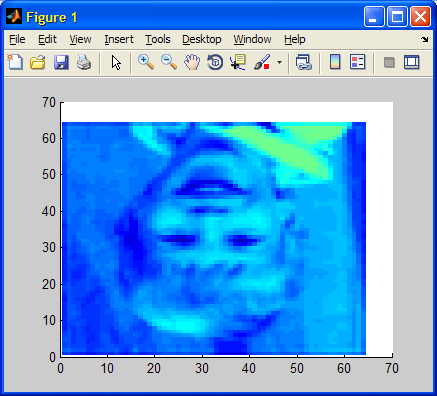437x396 pixels.
Task: Click the New Figure icon
Action: coord(15,62)
